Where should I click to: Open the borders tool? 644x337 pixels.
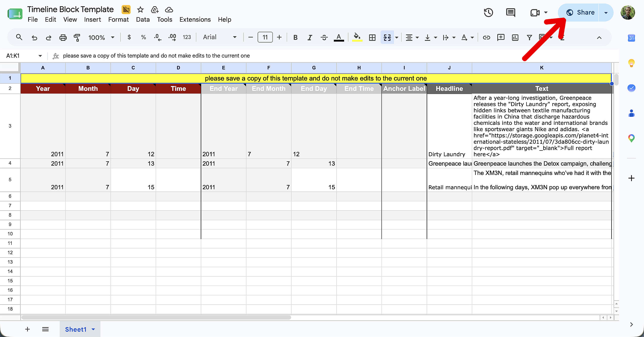click(372, 38)
